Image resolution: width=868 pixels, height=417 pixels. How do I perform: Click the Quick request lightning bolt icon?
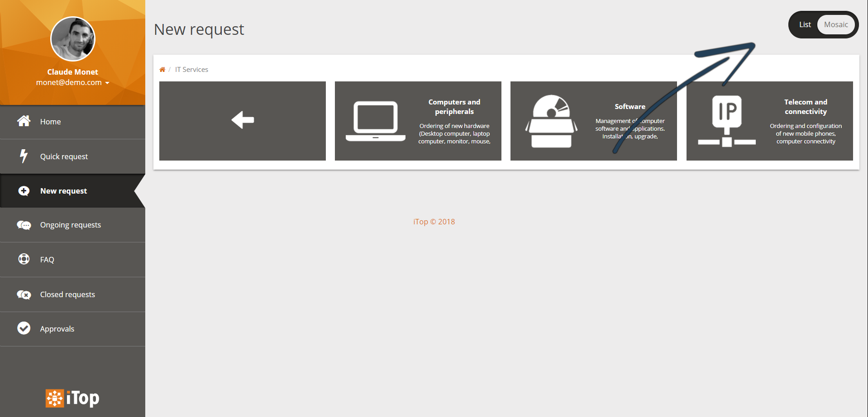click(x=24, y=156)
